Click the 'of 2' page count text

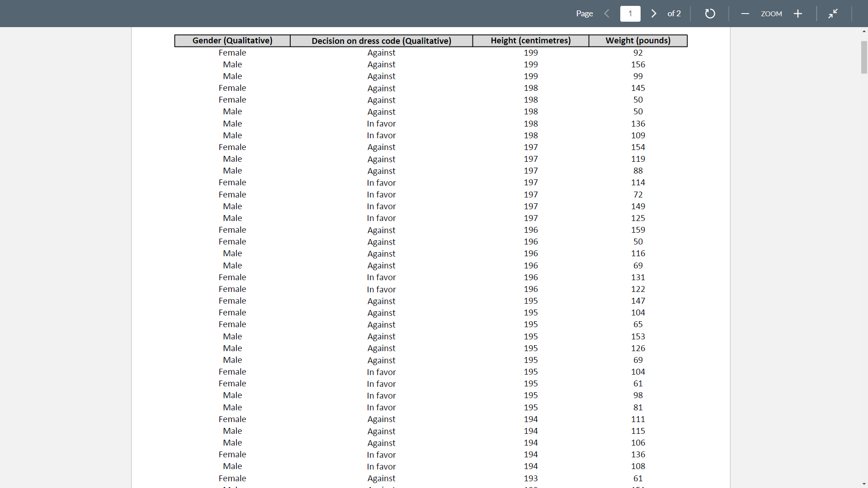point(674,14)
